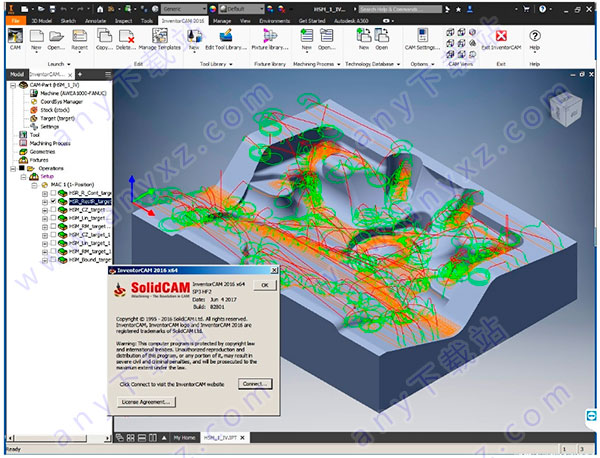Click the Home icon in the quick access toolbar
The image size is (600, 458).
[x=100, y=9]
